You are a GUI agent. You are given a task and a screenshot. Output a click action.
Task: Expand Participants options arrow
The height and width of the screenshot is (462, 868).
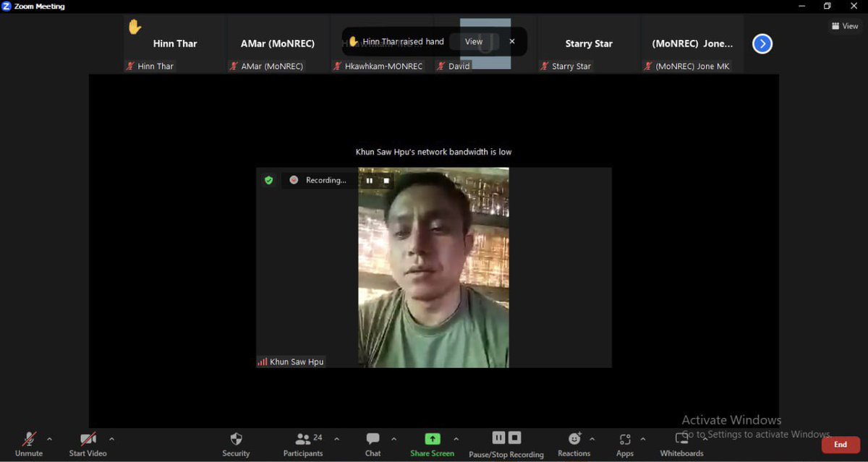pos(336,439)
